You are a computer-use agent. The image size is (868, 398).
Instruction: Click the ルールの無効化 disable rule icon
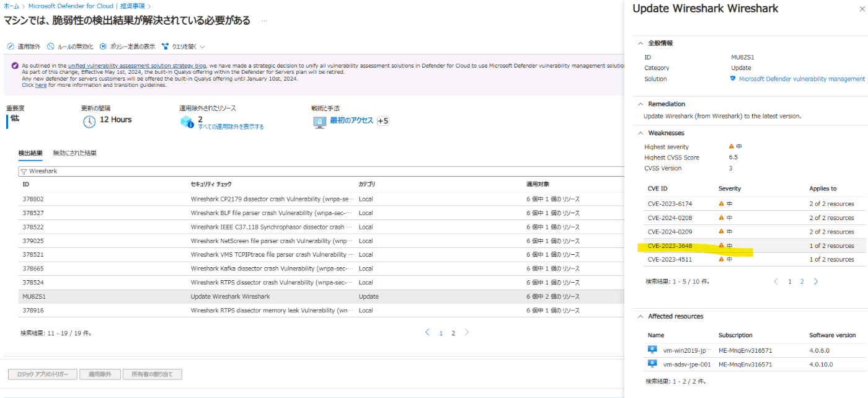[x=51, y=46]
